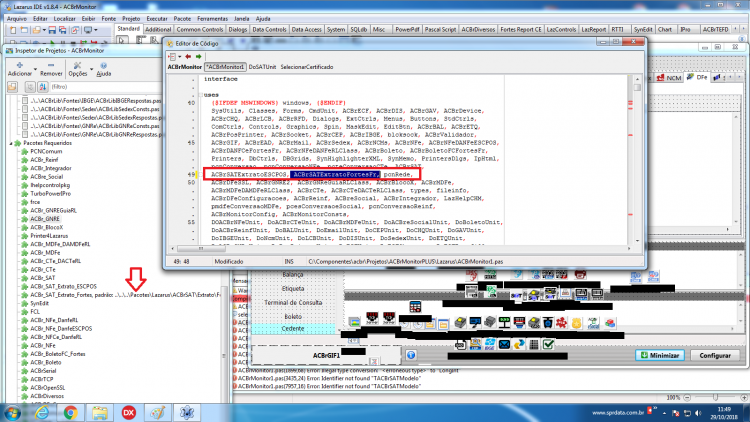Open the Adicionar dropdown arrow
The width and height of the screenshot is (750, 422).
point(35,69)
